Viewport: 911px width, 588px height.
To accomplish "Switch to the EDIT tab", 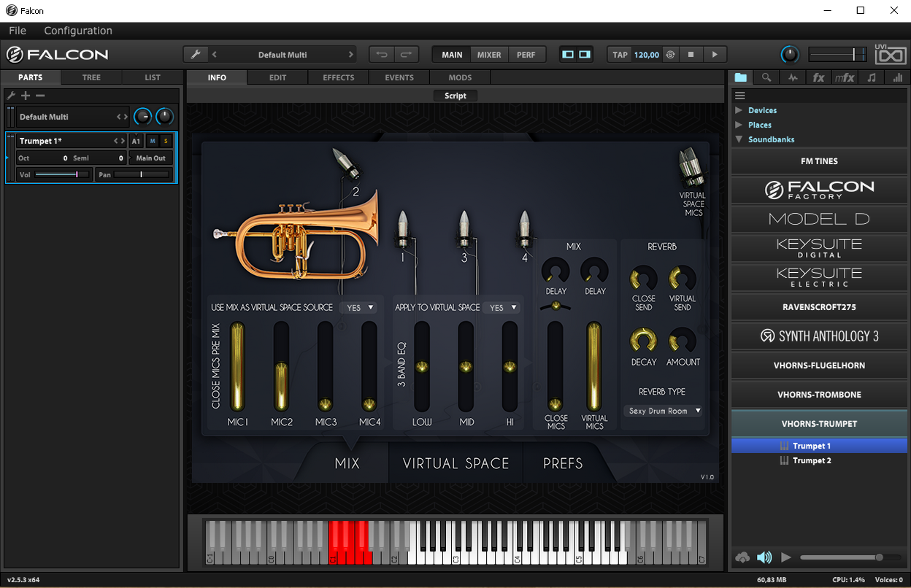I will pyautogui.click(x=277, y=77).
